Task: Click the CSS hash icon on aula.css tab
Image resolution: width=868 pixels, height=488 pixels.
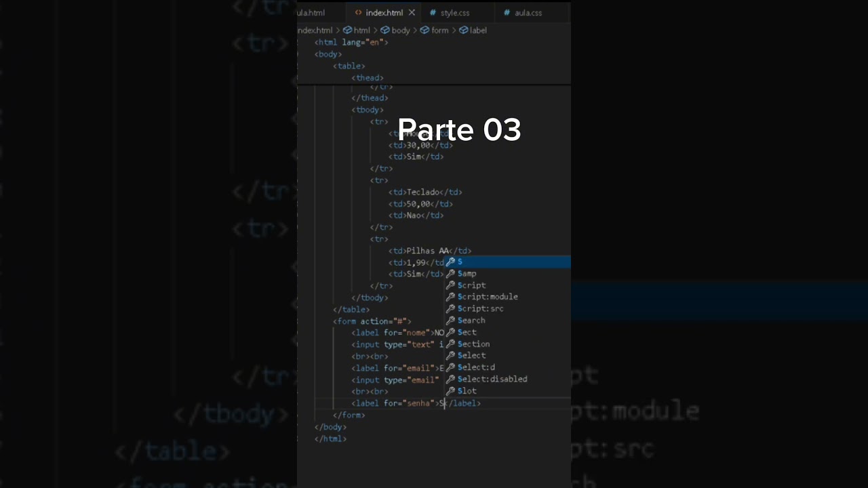Action: pos(507,13)
